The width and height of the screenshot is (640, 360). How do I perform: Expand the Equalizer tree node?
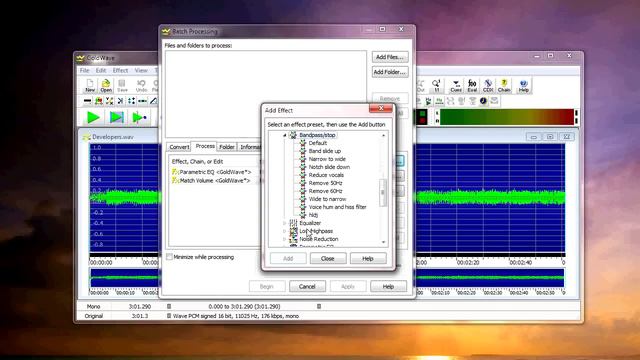(284, 223)
